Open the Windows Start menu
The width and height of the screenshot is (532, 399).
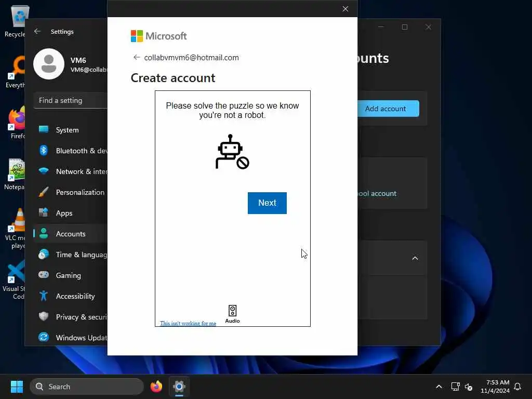click(17, 387)
